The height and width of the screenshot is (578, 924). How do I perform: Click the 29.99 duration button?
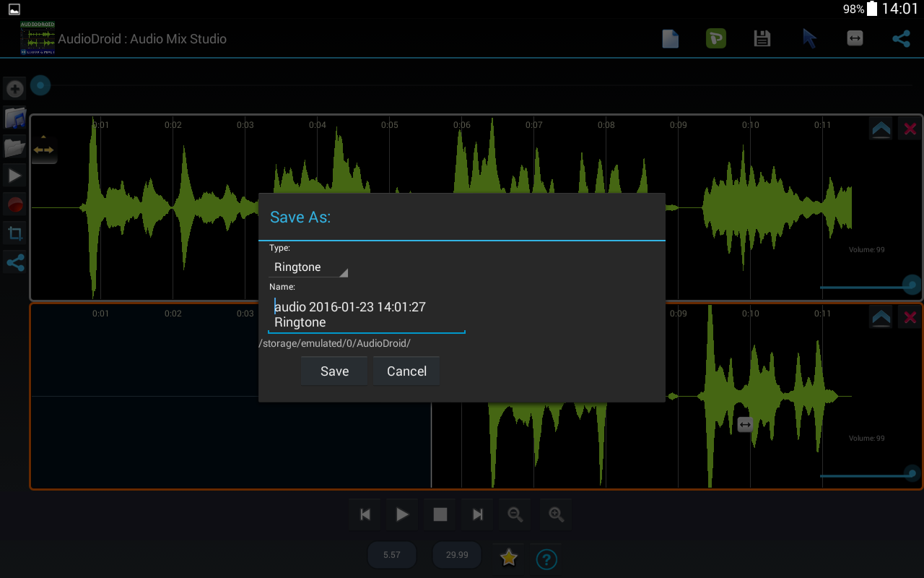[457, 555]
